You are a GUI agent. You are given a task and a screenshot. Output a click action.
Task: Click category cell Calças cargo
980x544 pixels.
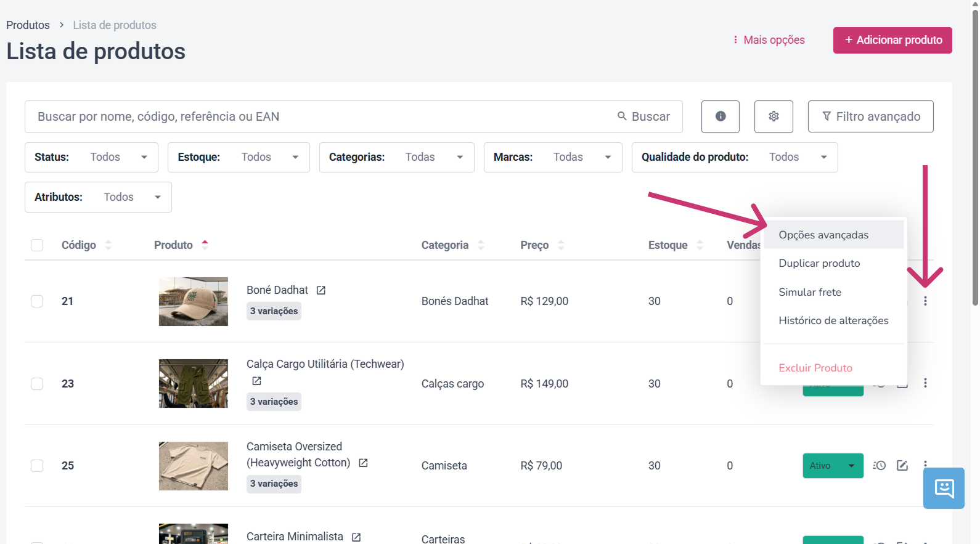[452, 384]
